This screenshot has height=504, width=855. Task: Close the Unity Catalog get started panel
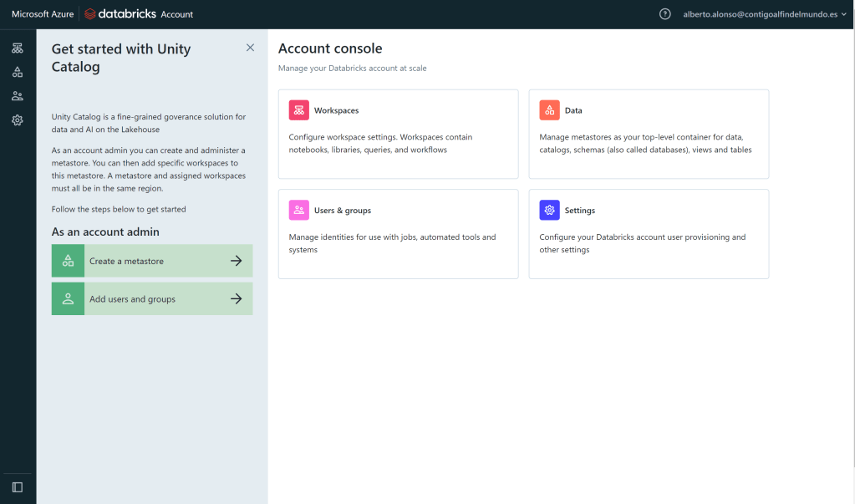(x=250, y=48)
